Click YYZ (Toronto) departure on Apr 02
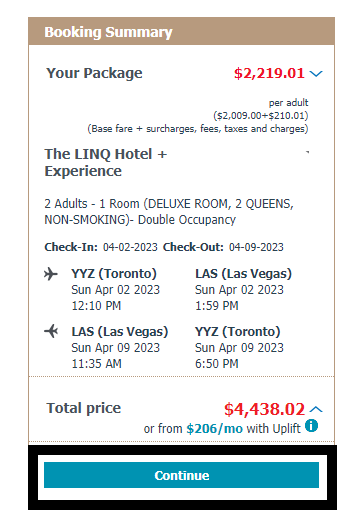The height and width of the screenshot is (528, 360). (114, 274)
